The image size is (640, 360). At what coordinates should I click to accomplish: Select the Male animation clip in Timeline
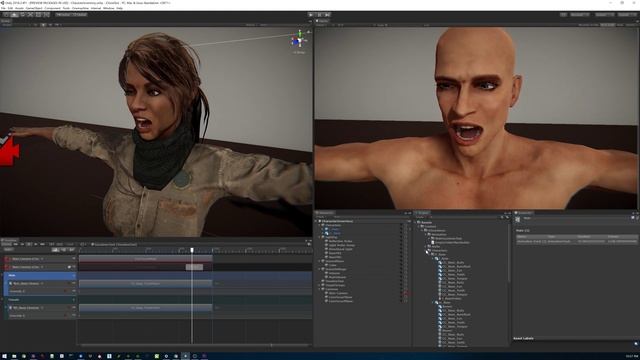click(x=146, y=283)
